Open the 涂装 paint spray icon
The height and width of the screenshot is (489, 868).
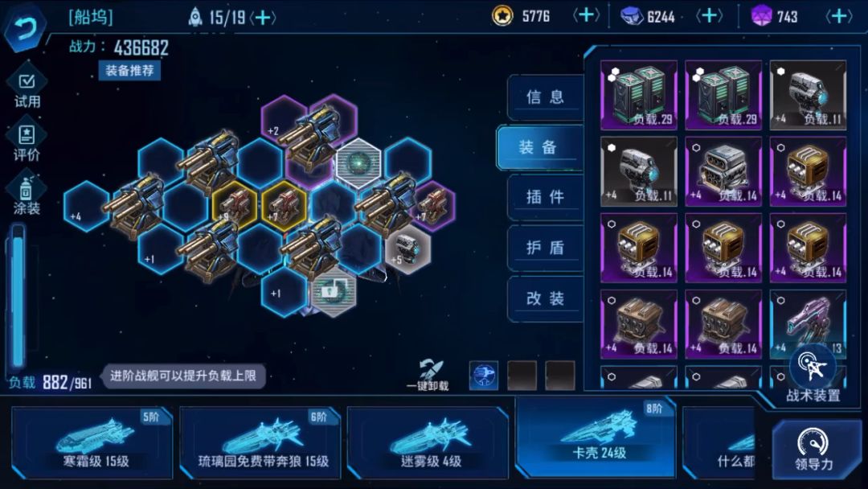27,195
